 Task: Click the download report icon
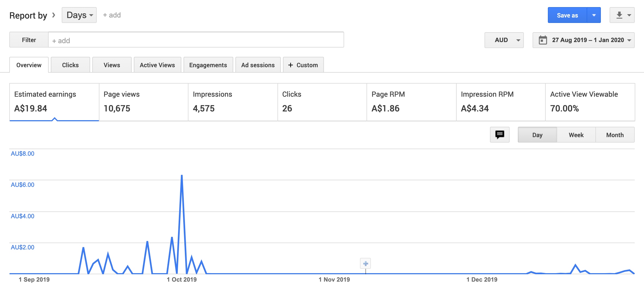click(x=619, y=15)
